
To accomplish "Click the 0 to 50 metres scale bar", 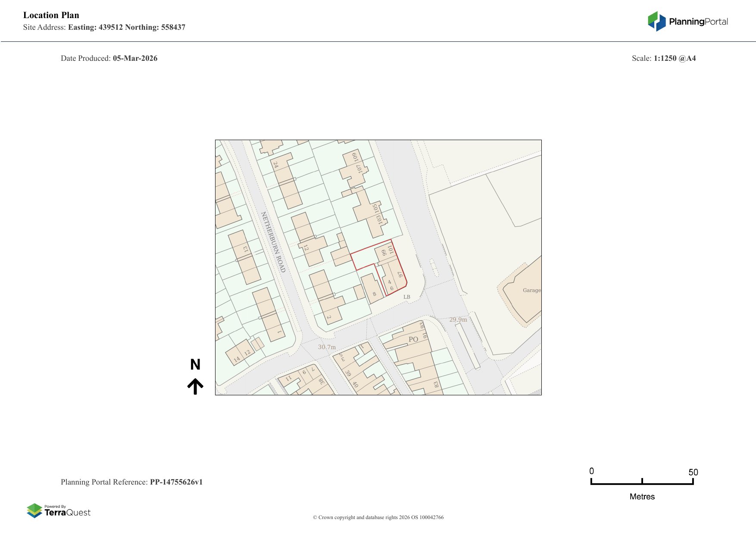I will 642,482.
